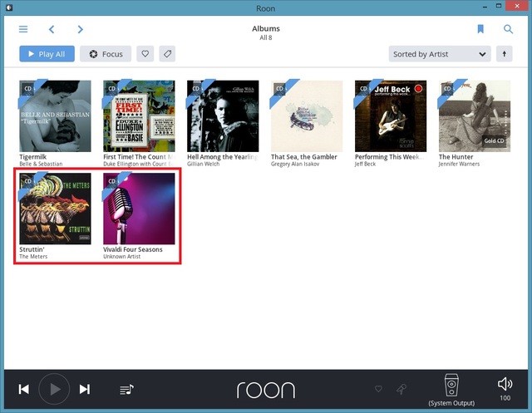Open the Tigermilk album cover
This screenshot has width=532, height=413.
tap(55, 116)
